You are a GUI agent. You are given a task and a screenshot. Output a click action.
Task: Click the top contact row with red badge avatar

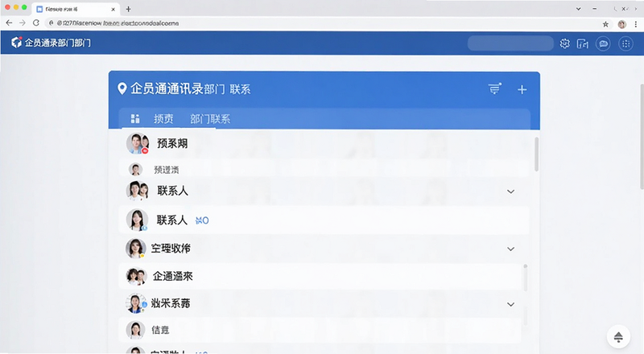[324, 143]
